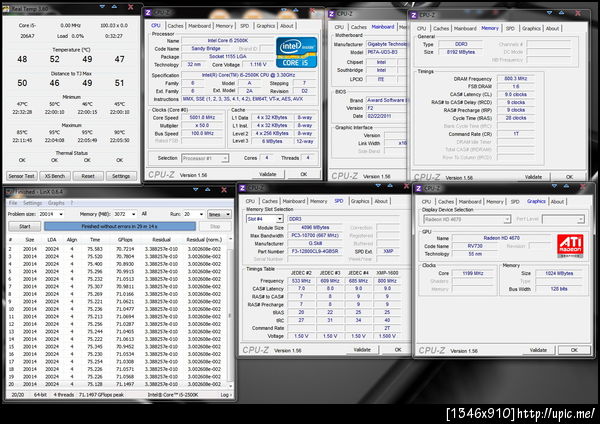
Task: Click the LinX results table scrollbar
Action: (x=230, y=314)
